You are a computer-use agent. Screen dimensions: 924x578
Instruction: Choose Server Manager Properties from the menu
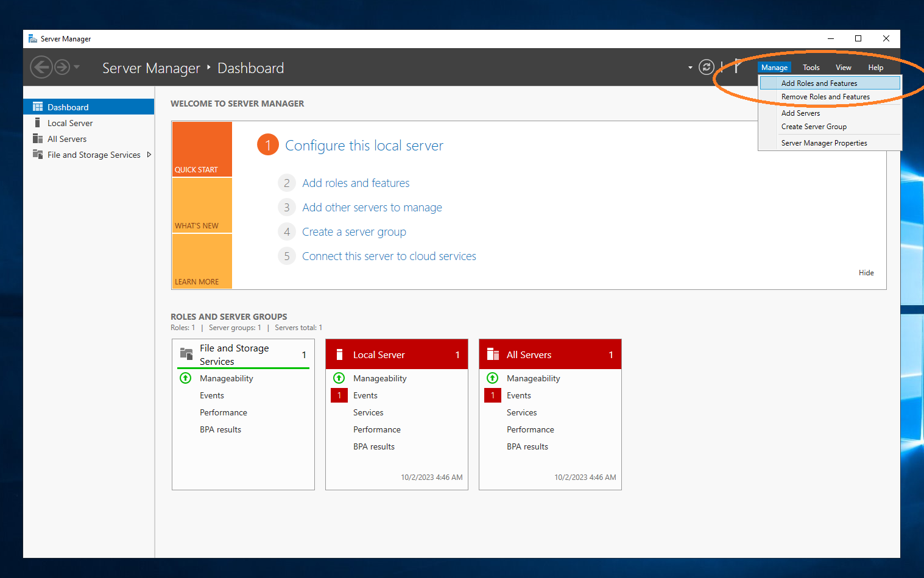click(824, 143)
